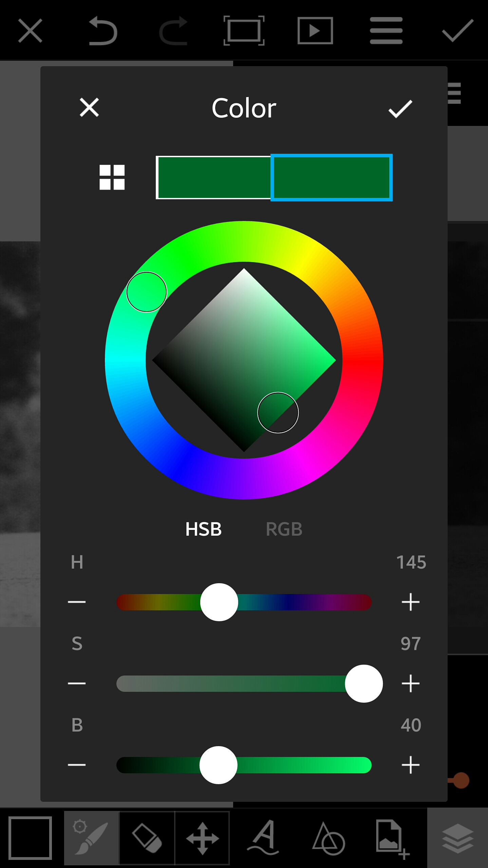Close the editor with top-left X
Viewport: 488px width, 868px height.
pyautogui.click(x=30, y=31)
